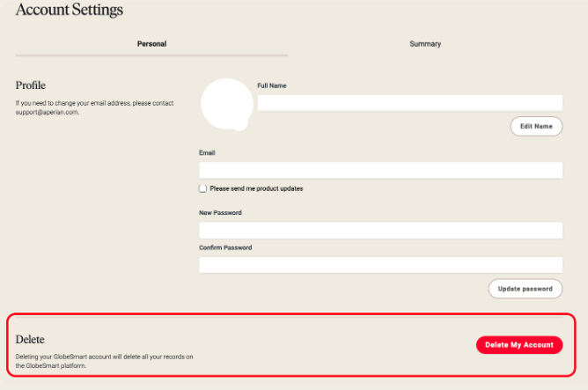Viewport: 588px width, 390px height.
Task: Select the Email text field
Action: 380,170
